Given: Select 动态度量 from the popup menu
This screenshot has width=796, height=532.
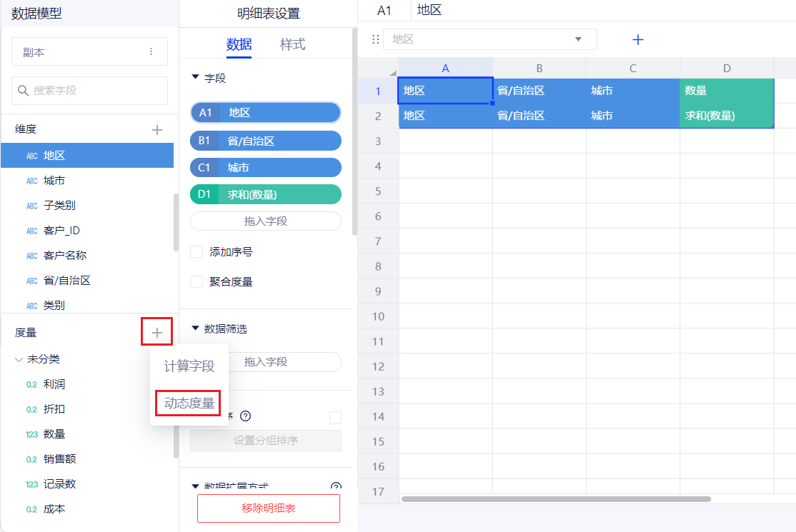Looking at the screenshot, I should pos(189,403).
